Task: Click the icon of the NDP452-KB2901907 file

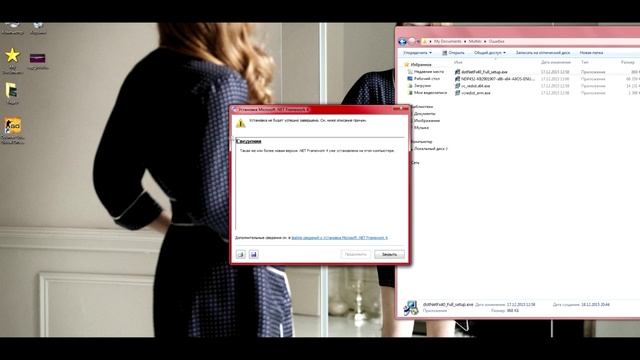Action: click(x=457, y=79)
